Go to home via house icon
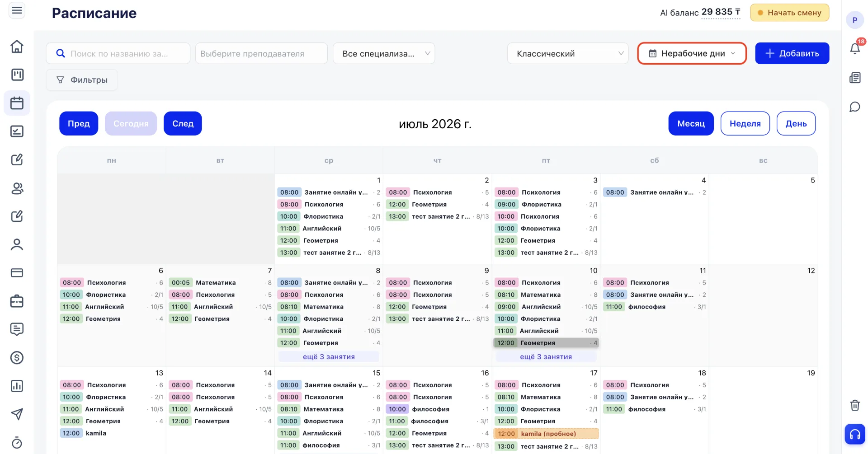 pos(17,47)
